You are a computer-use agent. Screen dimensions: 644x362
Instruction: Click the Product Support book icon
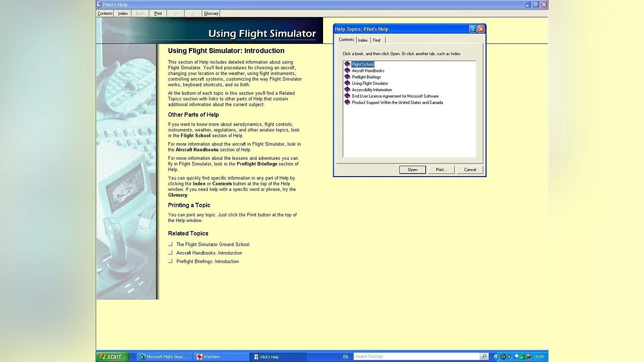[x=347, y=102]
